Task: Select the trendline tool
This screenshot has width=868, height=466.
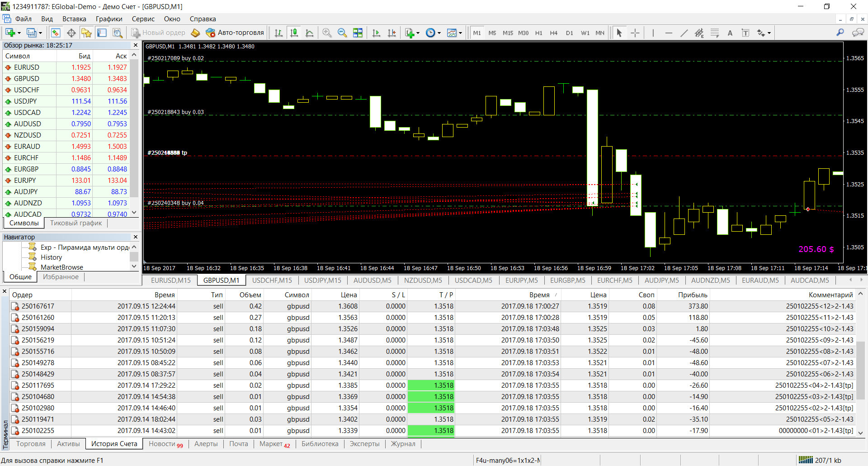Action: pyautogui.click(x=684, y=33)
